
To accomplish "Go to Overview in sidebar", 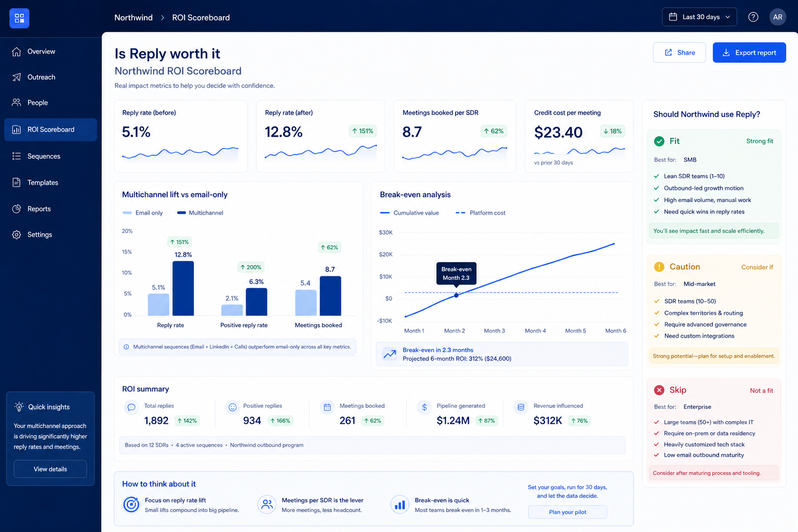I will coord(50,51).
